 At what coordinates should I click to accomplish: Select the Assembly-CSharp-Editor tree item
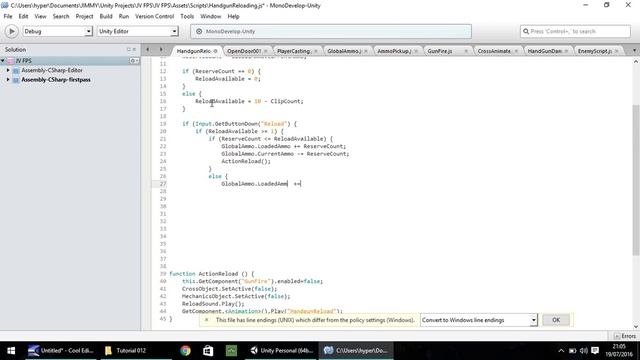coord(52,70)
